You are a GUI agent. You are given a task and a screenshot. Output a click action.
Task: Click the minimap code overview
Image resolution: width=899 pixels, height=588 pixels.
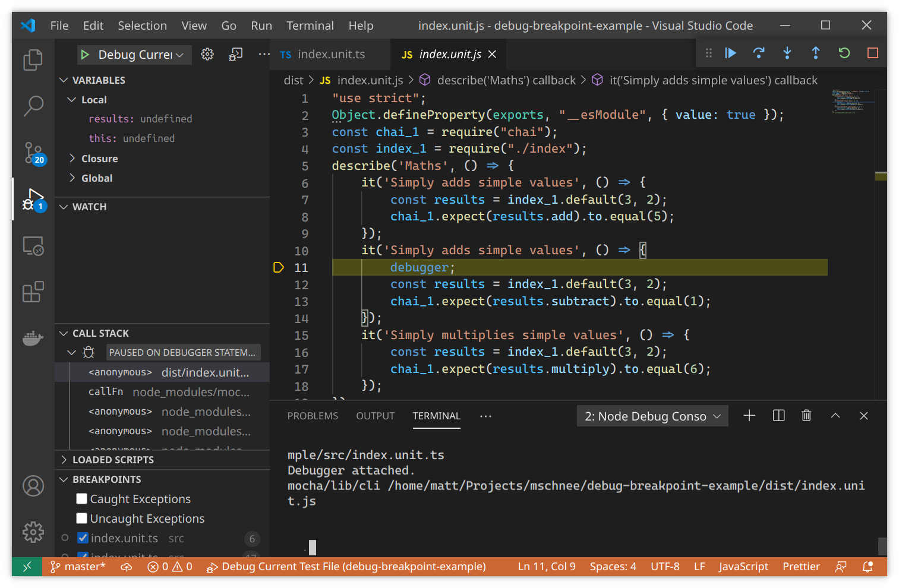click(x=852, y=101)
